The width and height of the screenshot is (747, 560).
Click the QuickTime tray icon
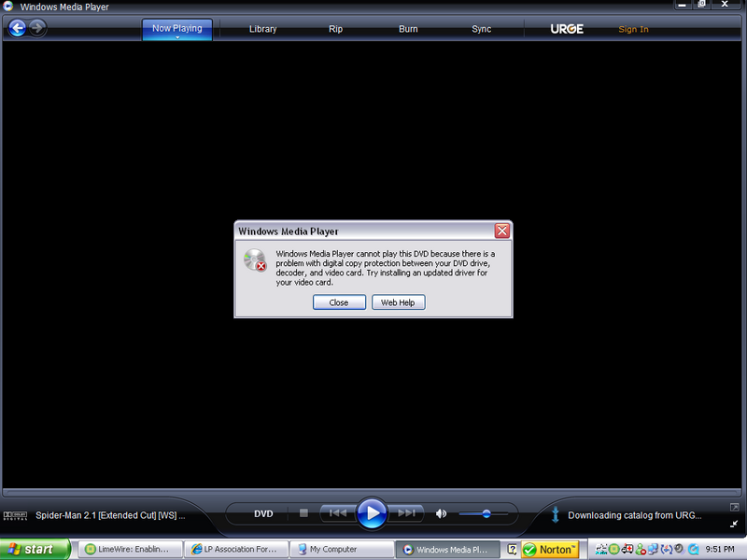tap(694, 550)
